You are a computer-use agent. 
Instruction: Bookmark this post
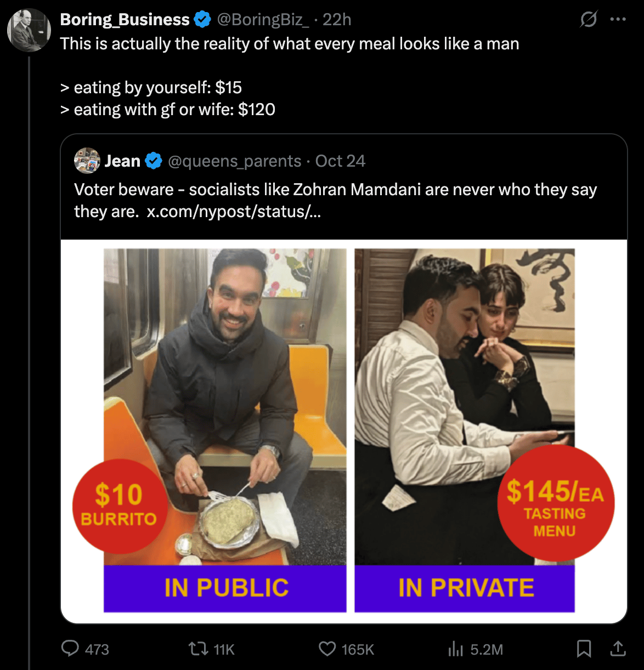click(x=584, y=649)
